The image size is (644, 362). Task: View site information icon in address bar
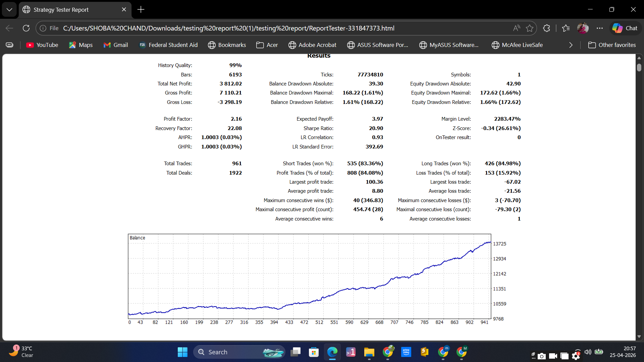pyautogui.click(x=43, y=28)
